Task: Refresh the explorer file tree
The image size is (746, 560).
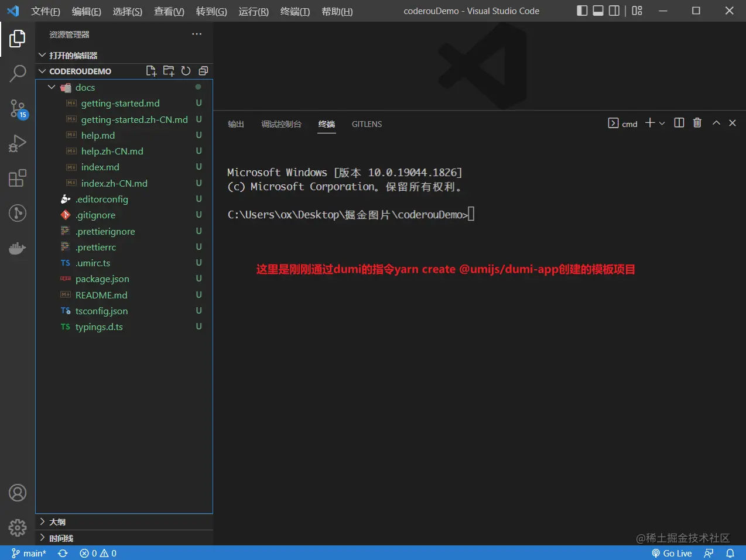Action: coord(186,71)
